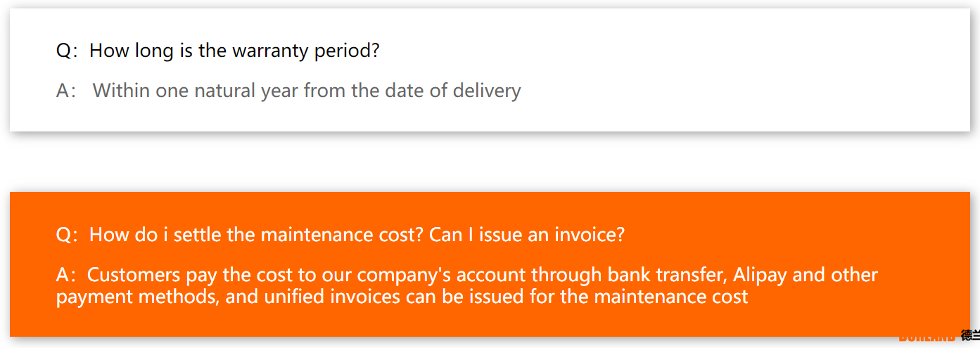Click the words unified invoices

pyautogui.click(x=333, y=297)
